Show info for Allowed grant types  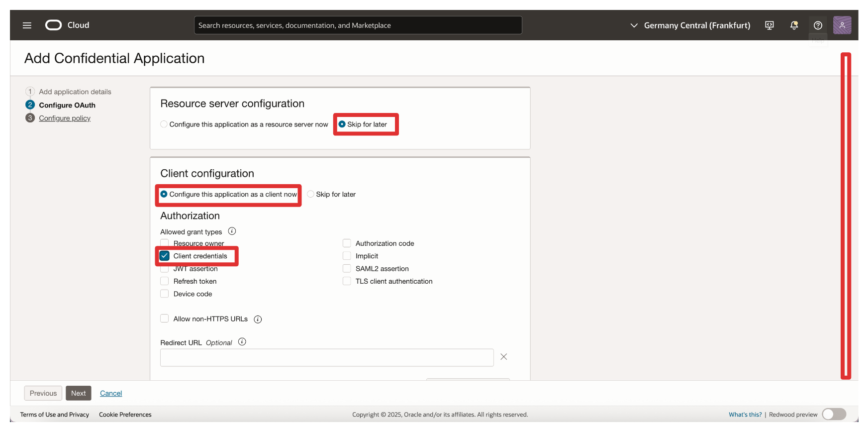point(232,231)
